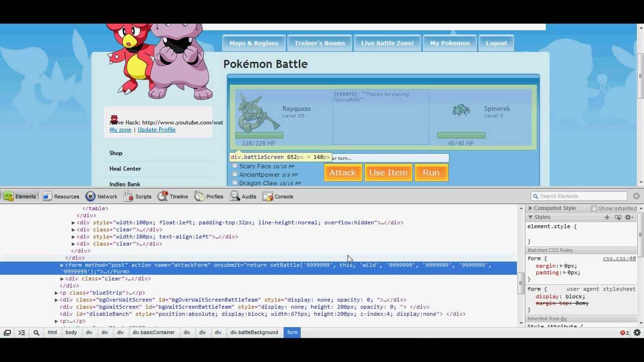Select the Dragon Claw move

[x=234, y=183]
